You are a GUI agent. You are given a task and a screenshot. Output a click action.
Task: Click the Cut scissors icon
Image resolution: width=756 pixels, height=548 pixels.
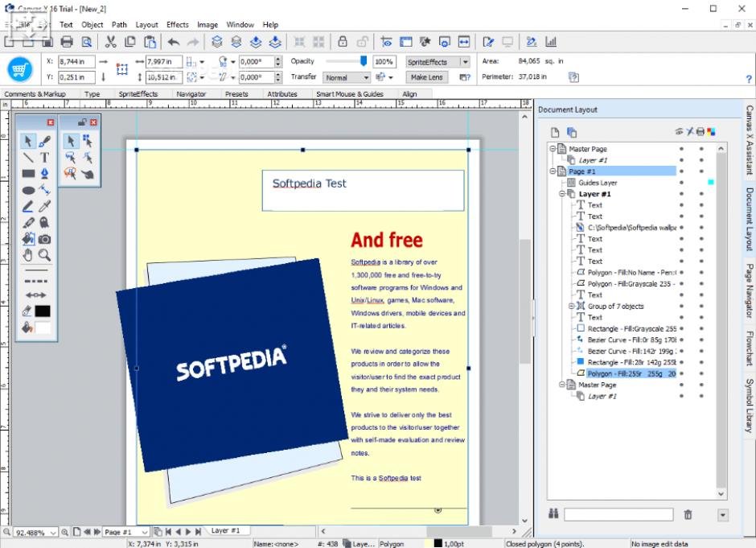click(110, 42)
